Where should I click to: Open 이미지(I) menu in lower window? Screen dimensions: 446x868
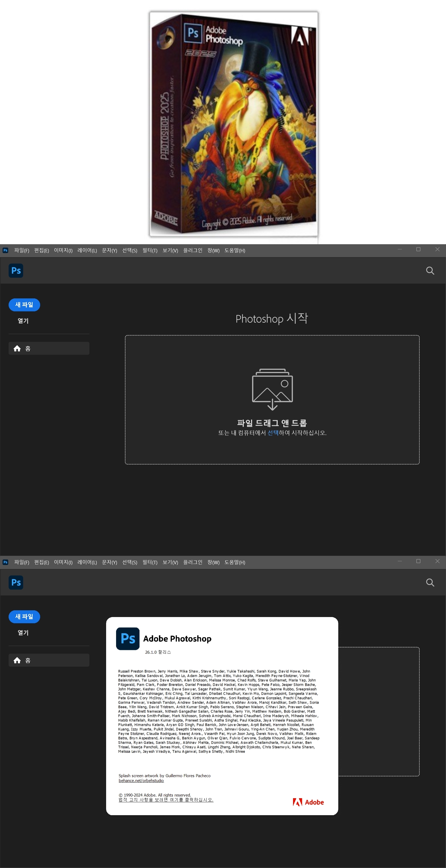tap(63, 562)
